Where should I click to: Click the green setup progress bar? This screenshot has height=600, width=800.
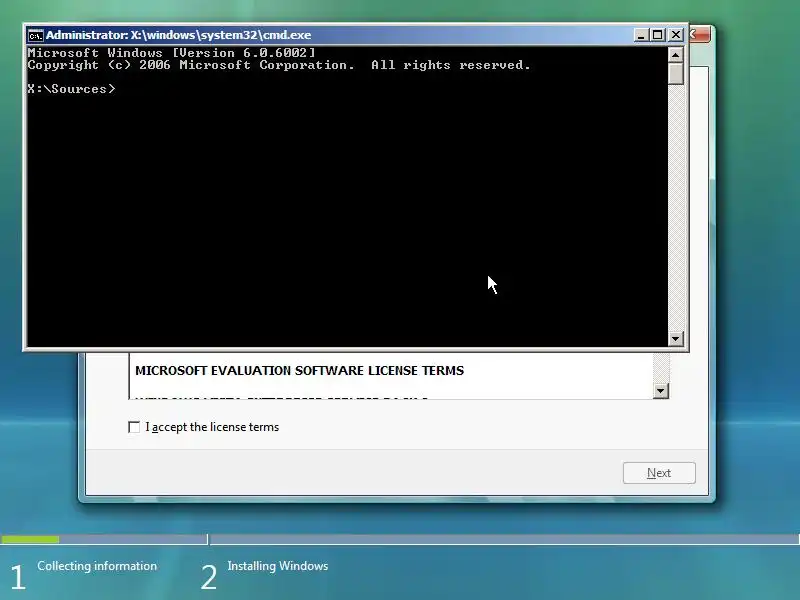click(x=30, y=539)
